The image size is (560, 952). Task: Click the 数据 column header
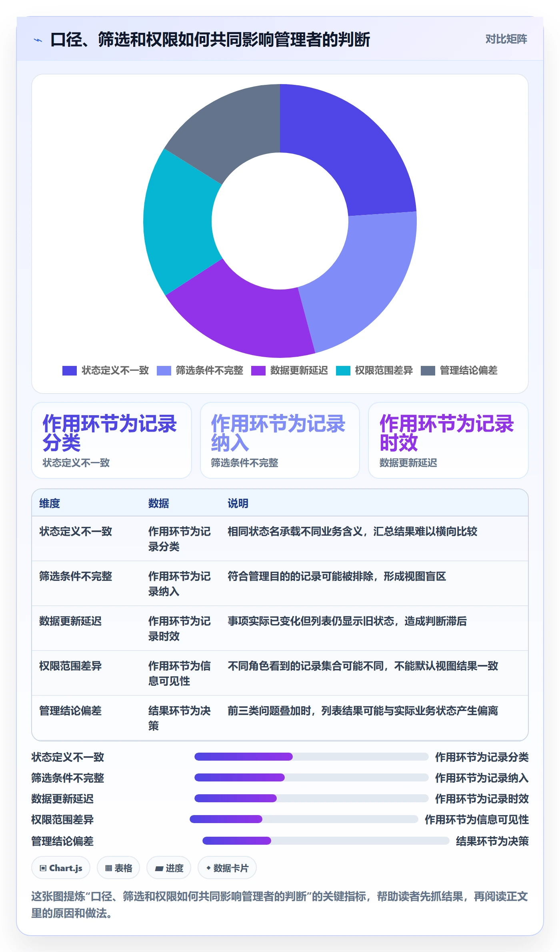click(159, 503)
